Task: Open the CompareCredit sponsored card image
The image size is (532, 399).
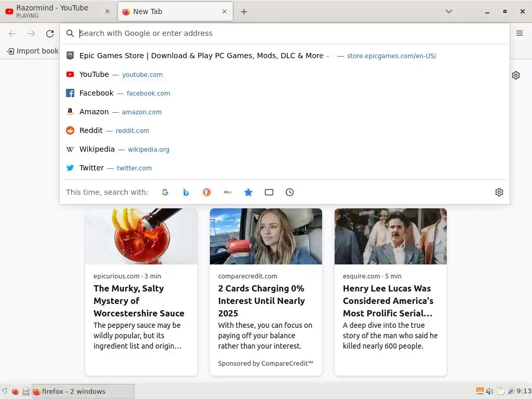Action: click(266, 236)
